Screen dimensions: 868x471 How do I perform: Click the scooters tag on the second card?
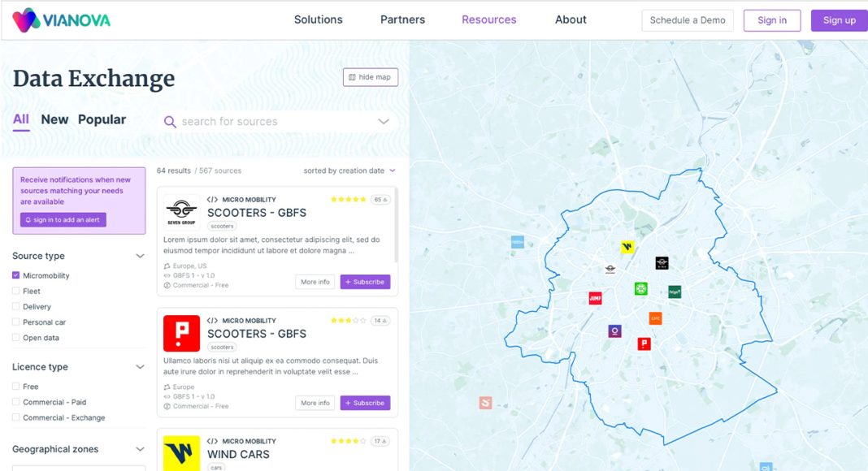(222, 348)
